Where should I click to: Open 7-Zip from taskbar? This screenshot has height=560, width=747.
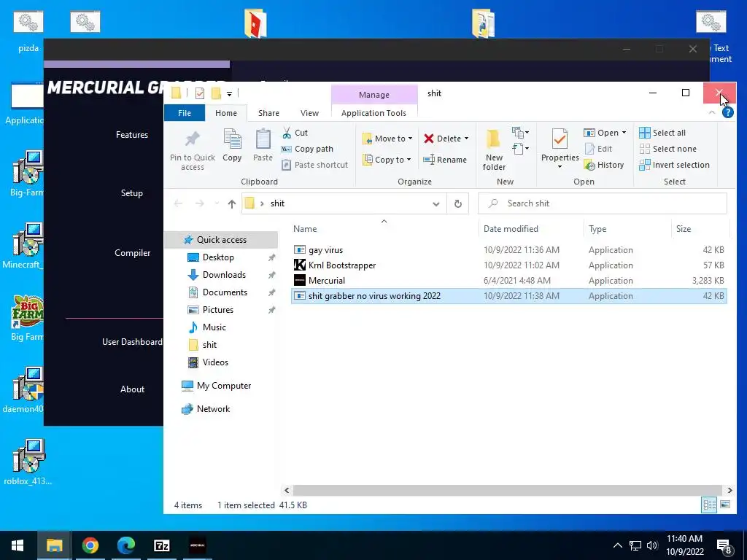click(162, 545)
